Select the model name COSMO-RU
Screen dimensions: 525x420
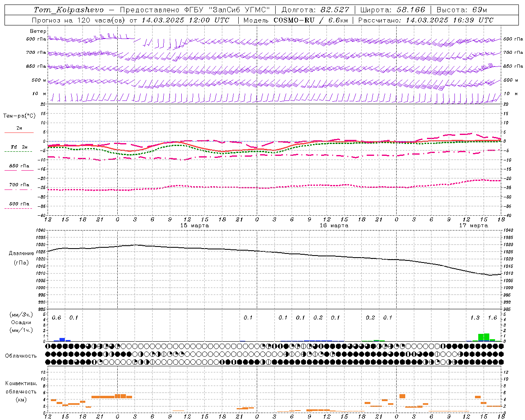click(294, 20)
